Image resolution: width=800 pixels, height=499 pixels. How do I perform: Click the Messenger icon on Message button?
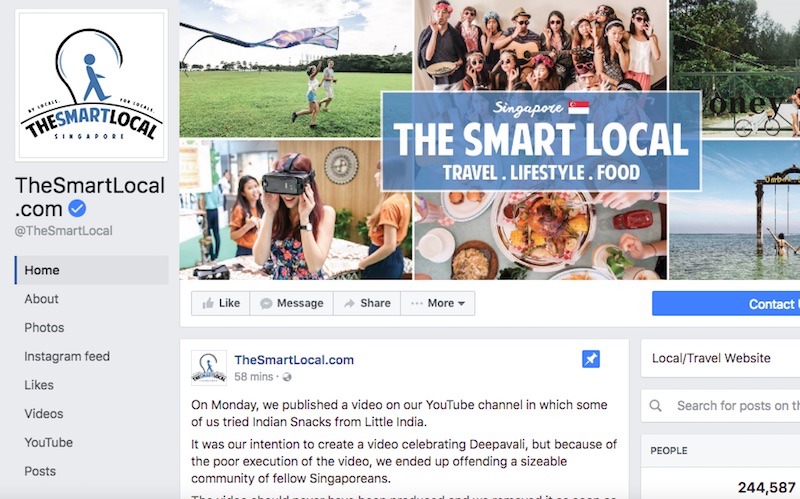click(x=266, y=304)
